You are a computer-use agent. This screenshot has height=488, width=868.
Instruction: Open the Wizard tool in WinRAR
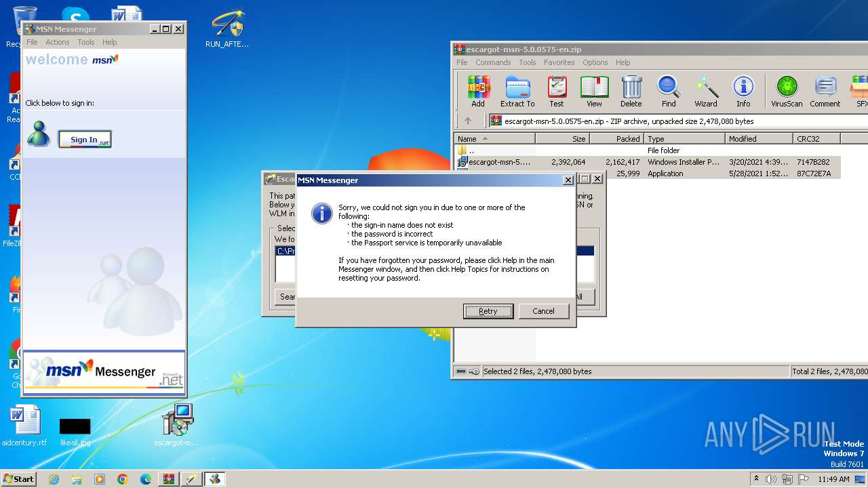click(x=705, y=91)
